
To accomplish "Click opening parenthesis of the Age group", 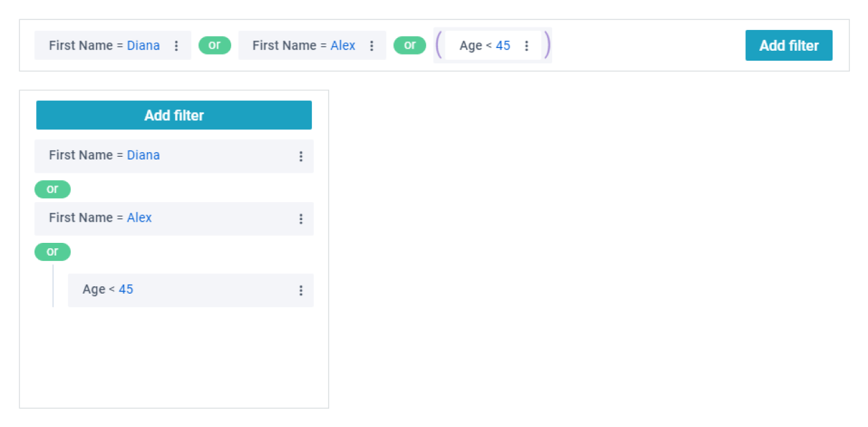I will [439, 45].
